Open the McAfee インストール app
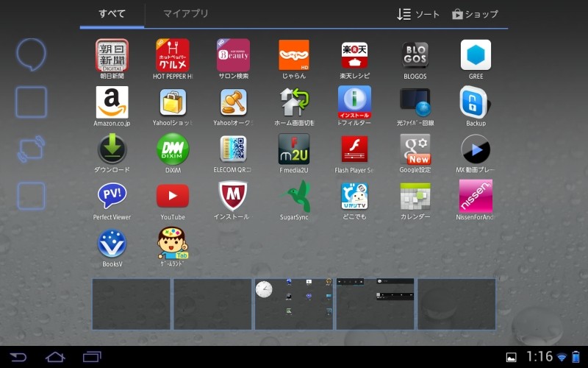Viewport: 588px width, 368px height. click(233, 196)
